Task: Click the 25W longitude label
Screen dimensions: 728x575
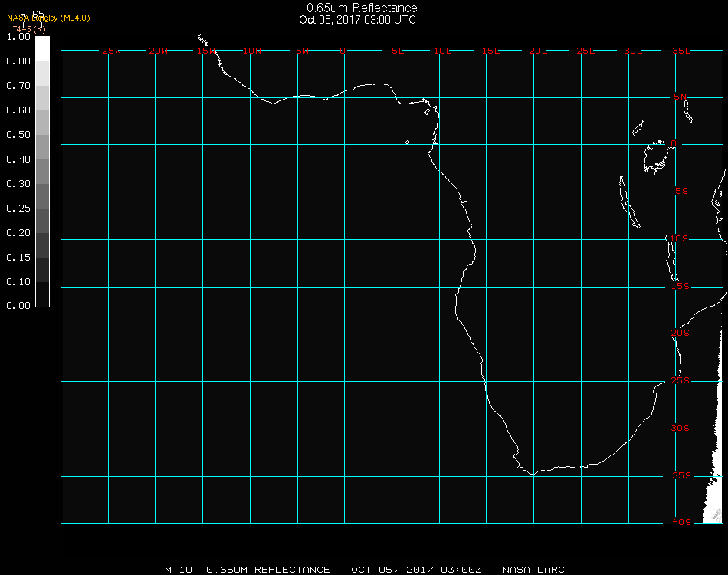Action: pyautogui.click(x=111, y=51)
